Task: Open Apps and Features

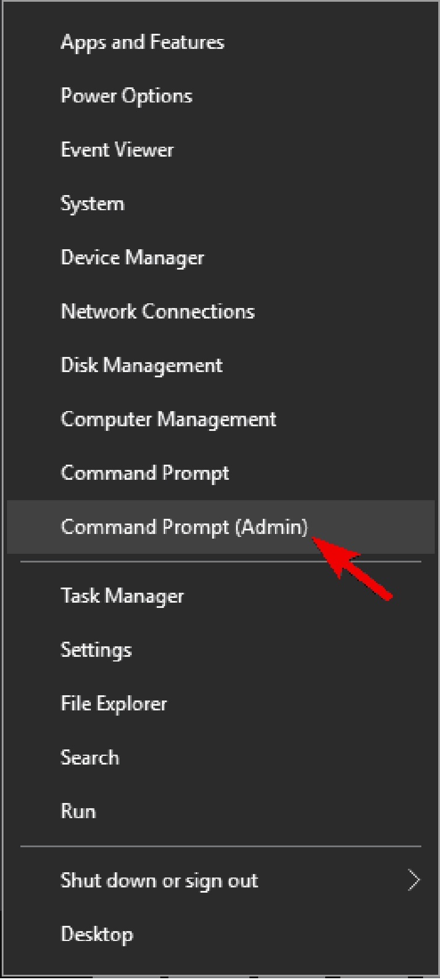Action: (x=142, y=43)
